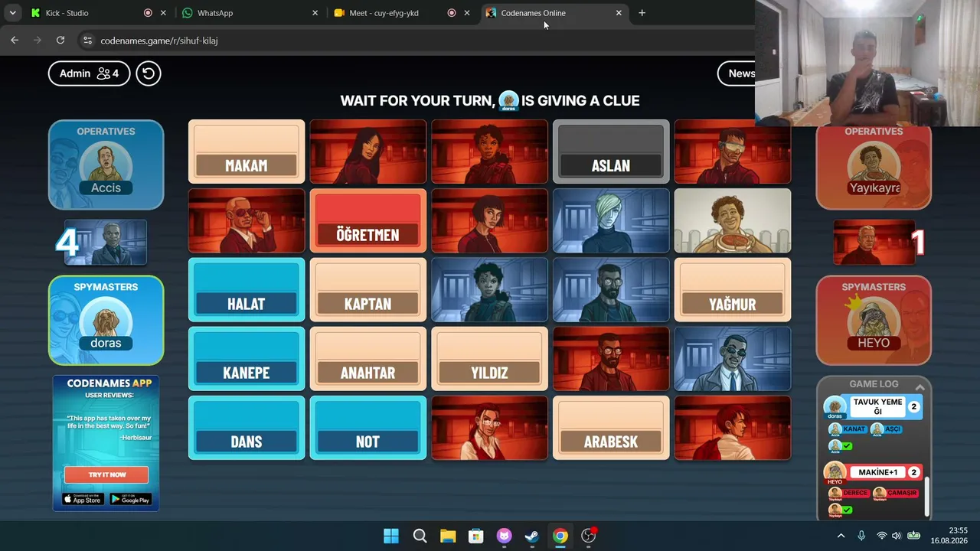Close the Meet tab
Screen dimensions: 980x551
point(467,13)
